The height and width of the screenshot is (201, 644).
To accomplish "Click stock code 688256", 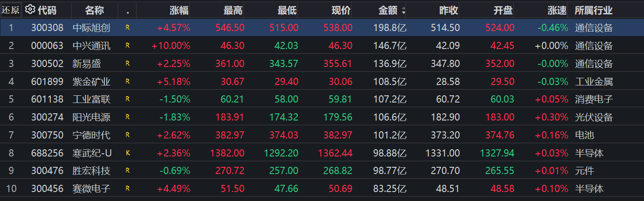I will click(x=47, y=153).
